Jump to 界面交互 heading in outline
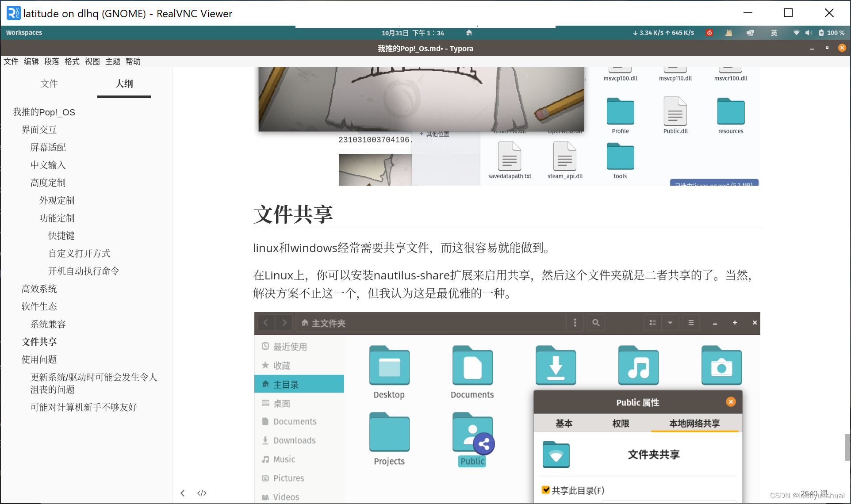 click(39, 130)
